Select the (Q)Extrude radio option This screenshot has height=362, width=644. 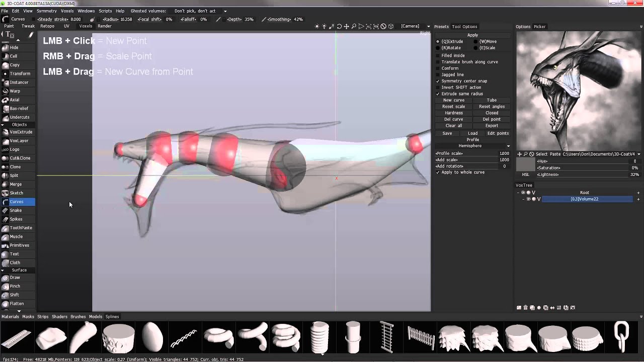point(438,42)
